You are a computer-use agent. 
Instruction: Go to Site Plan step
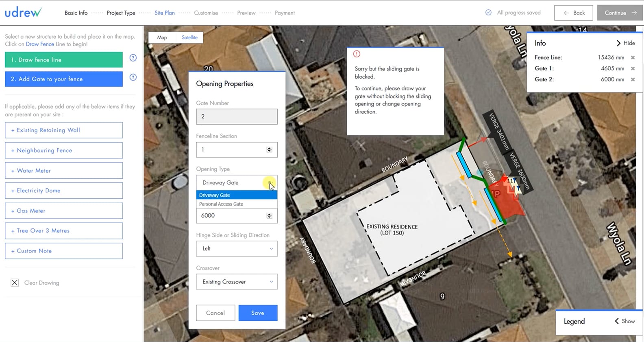click(x=165, y=13)
